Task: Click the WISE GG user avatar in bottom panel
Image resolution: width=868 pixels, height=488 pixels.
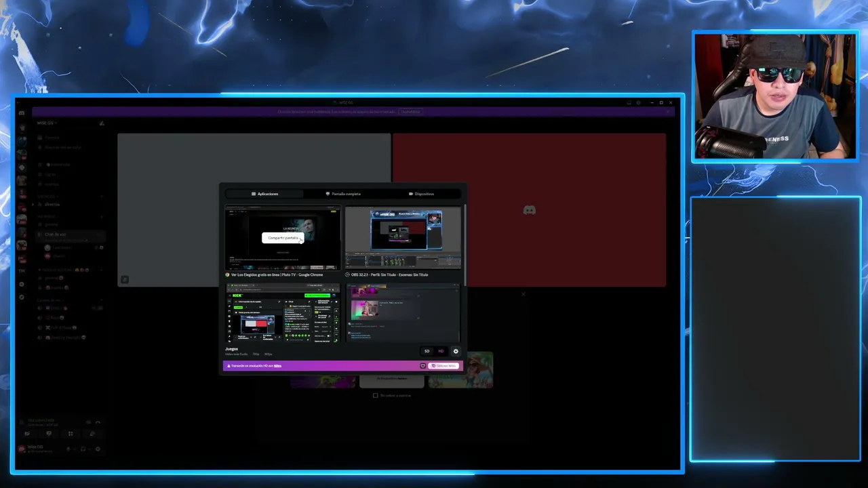Action: tap(22, 449)
